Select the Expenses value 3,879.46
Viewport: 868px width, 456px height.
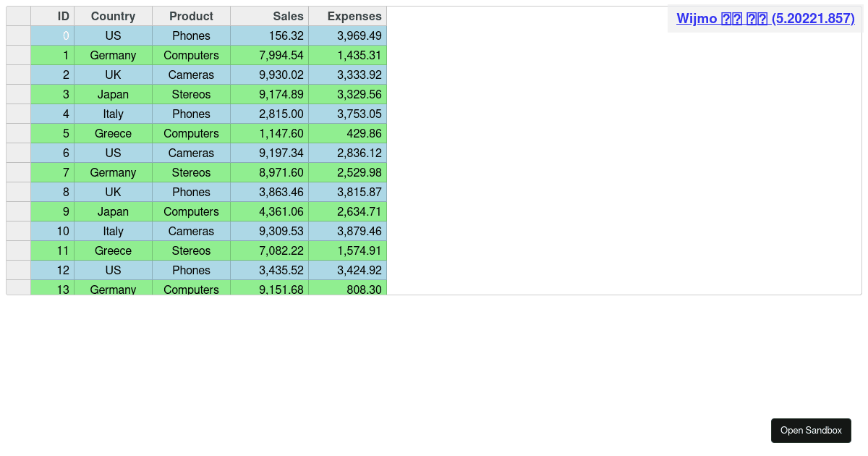click(x=347, y=231)
